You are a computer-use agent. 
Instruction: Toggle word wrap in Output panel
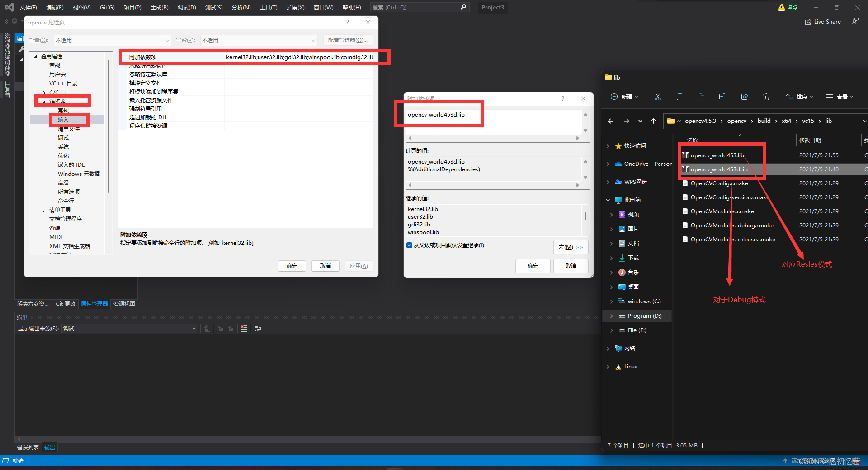[258, 329]
